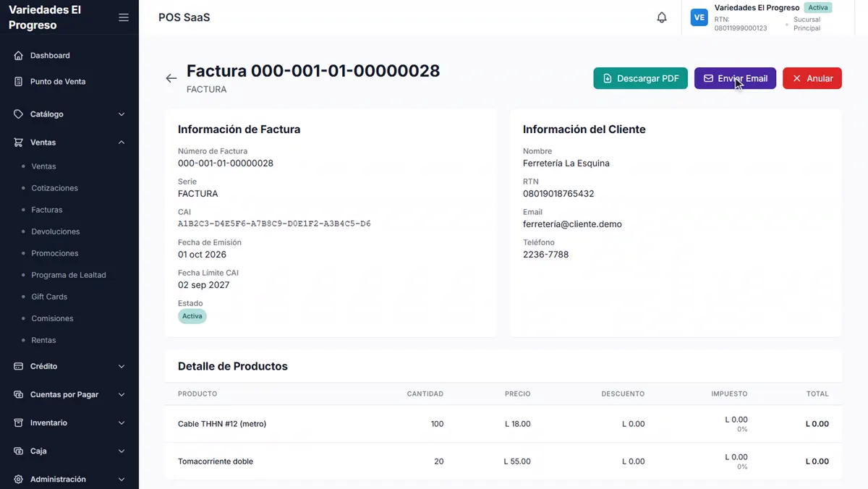Go to Facturas in sidebar

pos(47,210)
